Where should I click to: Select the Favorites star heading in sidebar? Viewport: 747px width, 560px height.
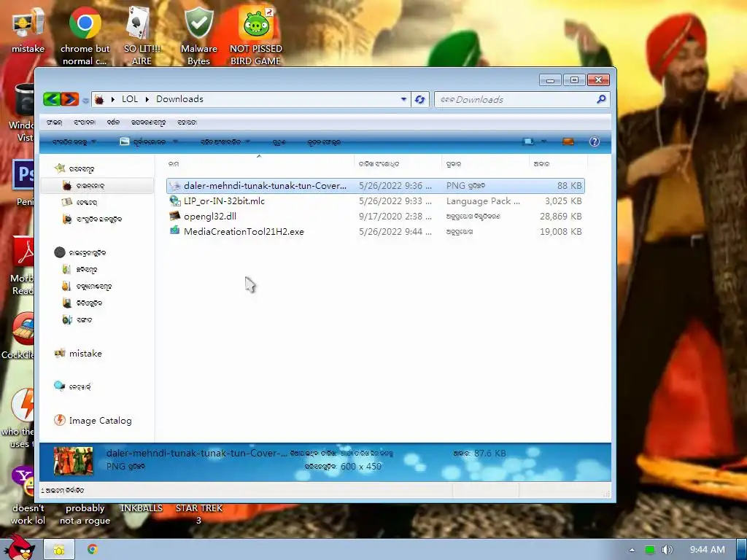click(75, 168)
